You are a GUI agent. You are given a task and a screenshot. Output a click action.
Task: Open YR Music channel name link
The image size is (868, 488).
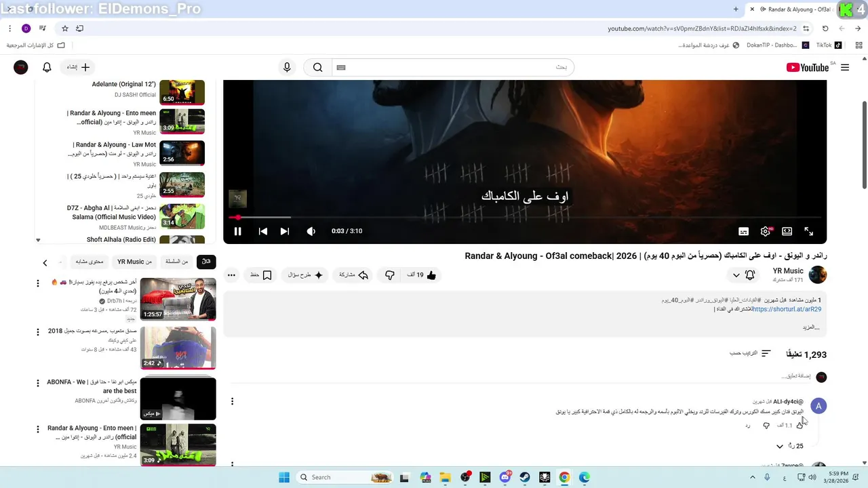pyautogui.click(x=788, y=271)
